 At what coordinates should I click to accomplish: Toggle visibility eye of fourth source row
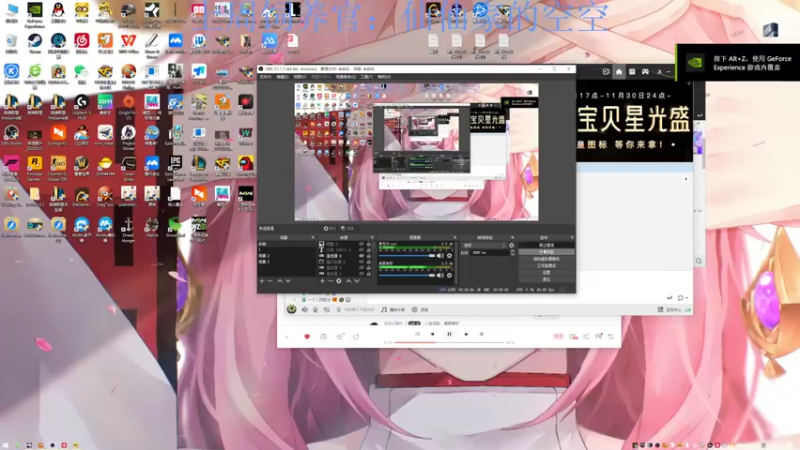pyautogui.click(x=361, y=262)
